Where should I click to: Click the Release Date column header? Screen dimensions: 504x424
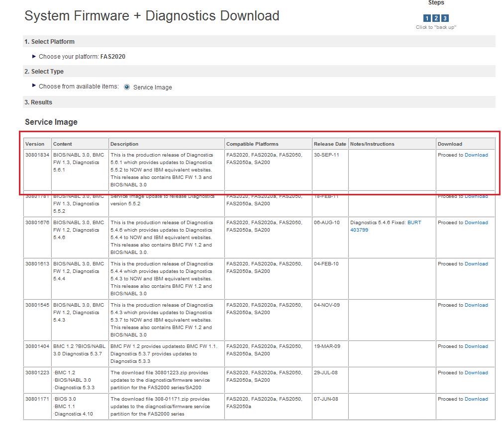tap(329, 144)
